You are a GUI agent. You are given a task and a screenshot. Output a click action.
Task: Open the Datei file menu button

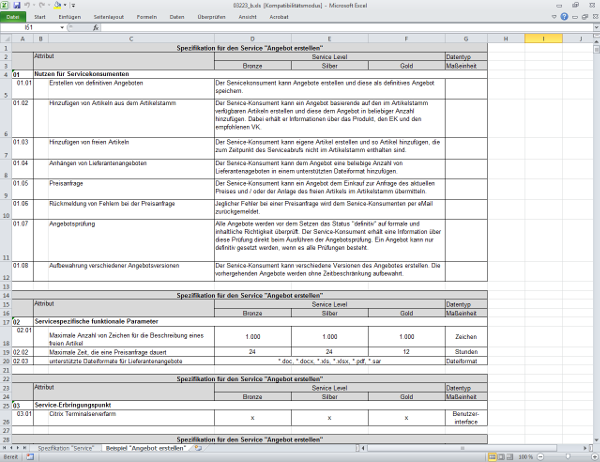14,17
